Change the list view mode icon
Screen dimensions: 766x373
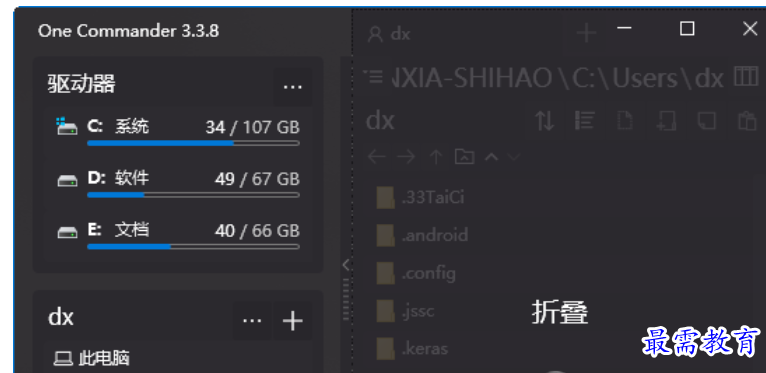point(584,120)
